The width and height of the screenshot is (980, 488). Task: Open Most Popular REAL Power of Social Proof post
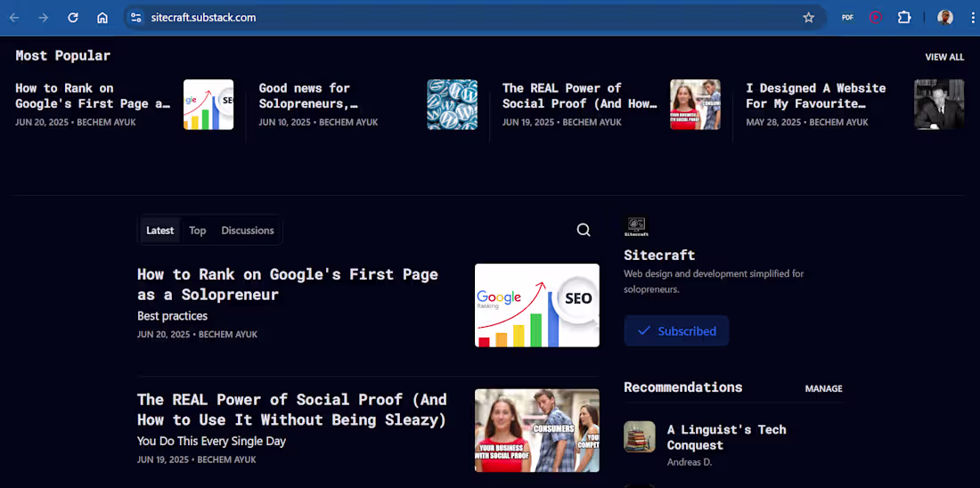pyautogui.click(x=579, y=95)
